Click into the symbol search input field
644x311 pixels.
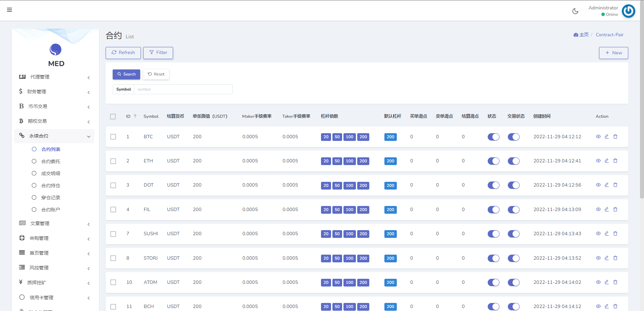[183, 89]
